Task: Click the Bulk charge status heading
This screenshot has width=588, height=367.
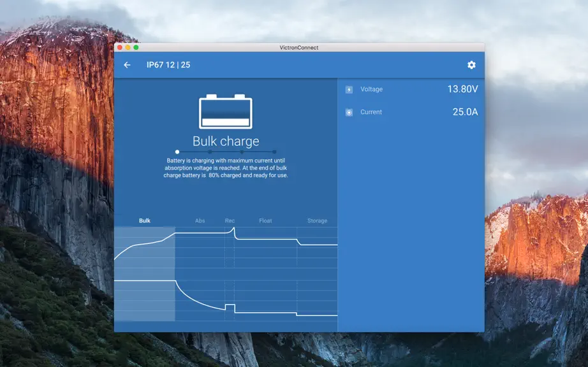Action: 226,141
